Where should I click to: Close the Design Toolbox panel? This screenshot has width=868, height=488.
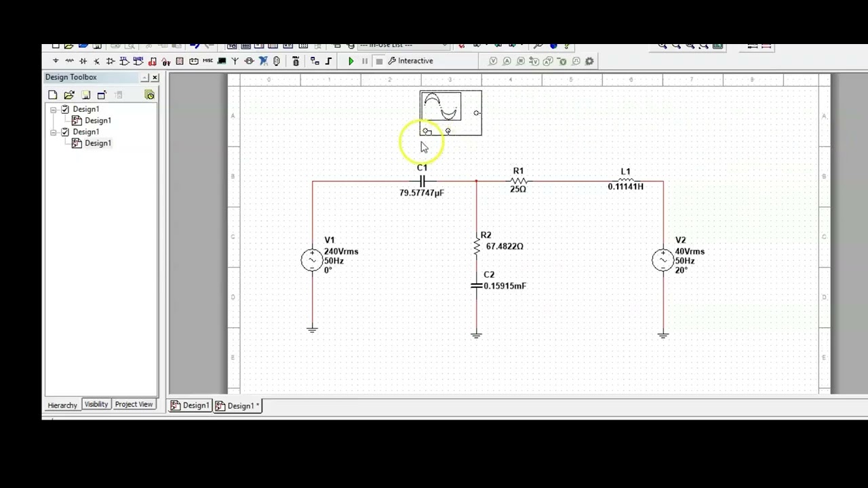(x=155, y=77)
